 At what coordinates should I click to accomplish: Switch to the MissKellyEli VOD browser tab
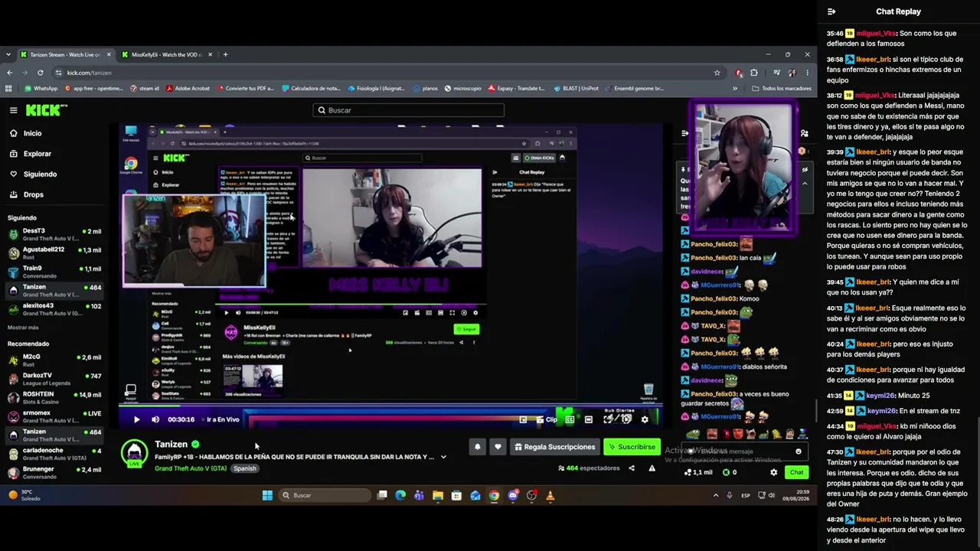coord(165,54)
